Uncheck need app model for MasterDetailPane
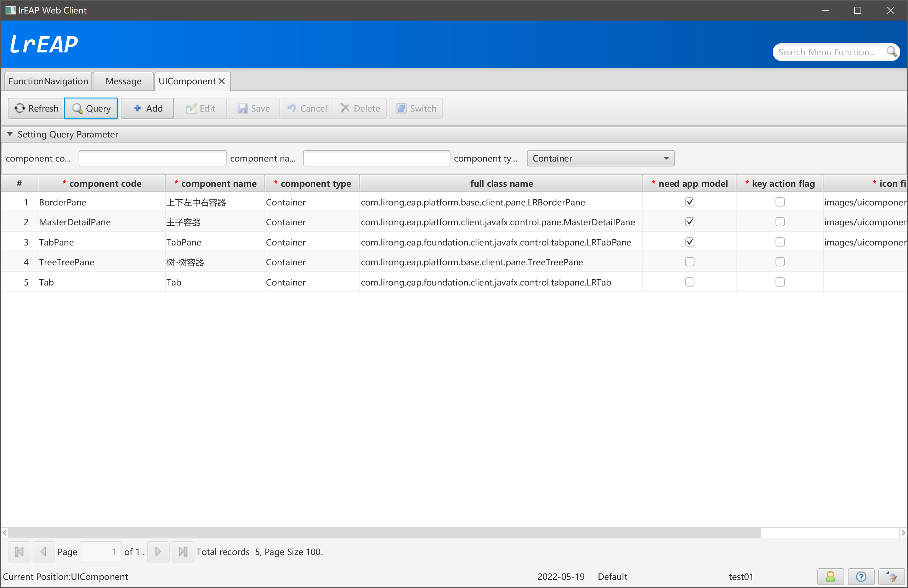Image resolution: width=908 pixels, height=588 pixels. [x=690, y=222]
